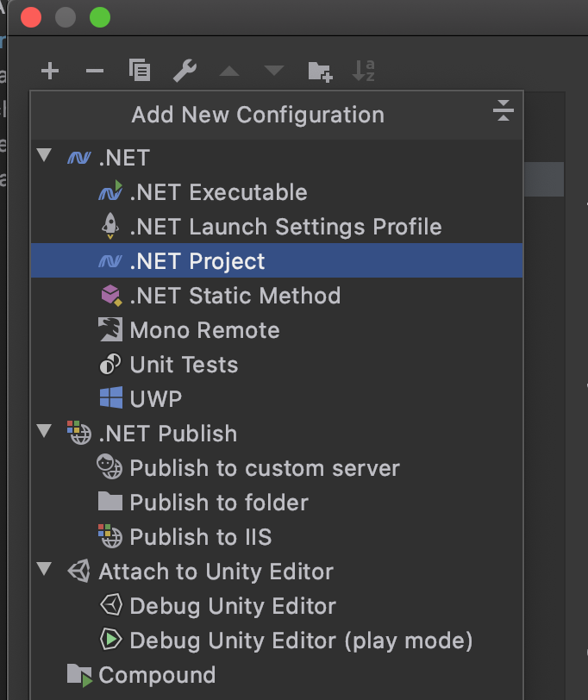Click the Debug Unity Editor play mode icon

click(x=110, y=640)
